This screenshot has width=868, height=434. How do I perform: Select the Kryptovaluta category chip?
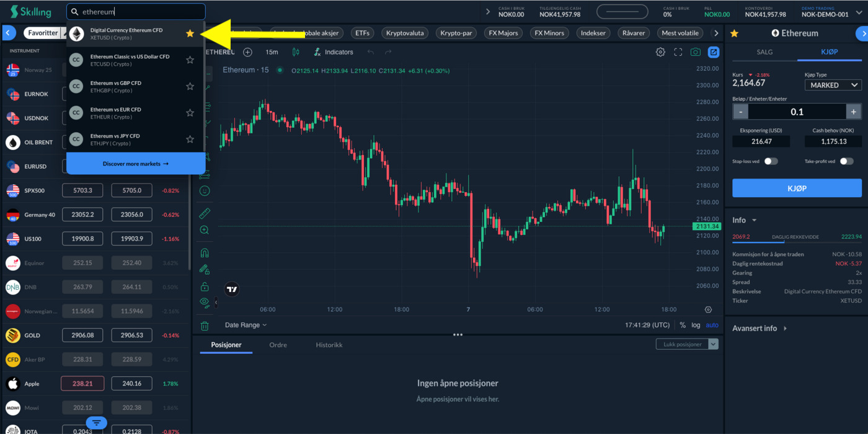point(405,33)
